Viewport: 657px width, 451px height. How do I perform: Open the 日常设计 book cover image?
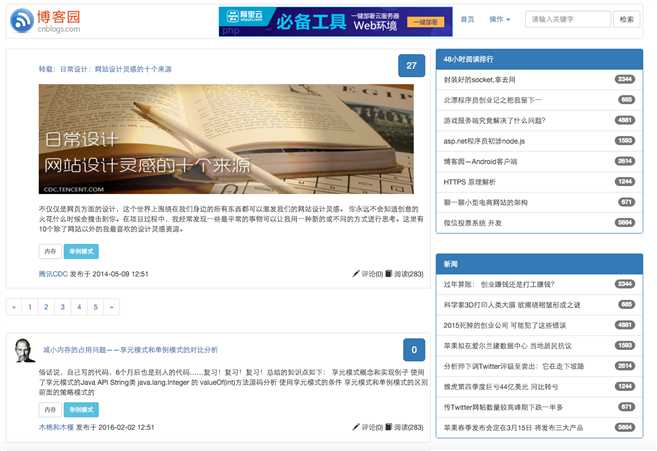(226, 139)
